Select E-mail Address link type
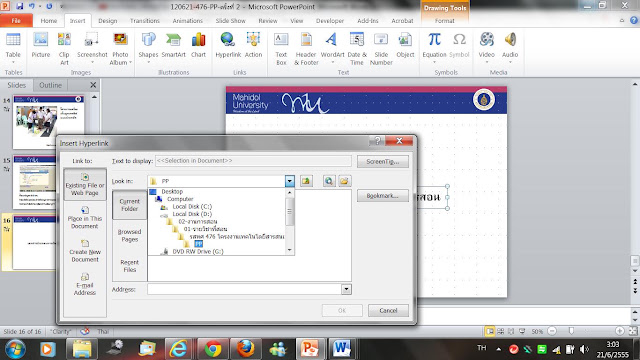Viewport: 640px width, 360px height. click(x=85, y=284)
